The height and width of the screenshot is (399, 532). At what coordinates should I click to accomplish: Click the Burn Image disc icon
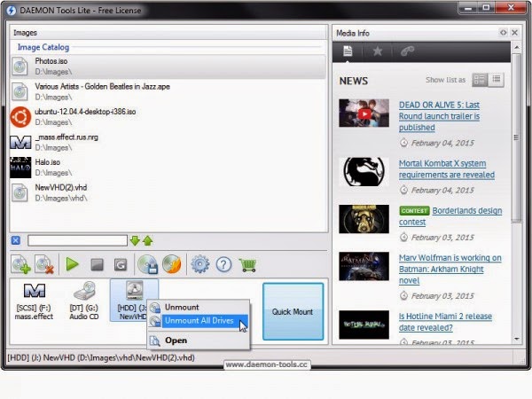[172, 264]
